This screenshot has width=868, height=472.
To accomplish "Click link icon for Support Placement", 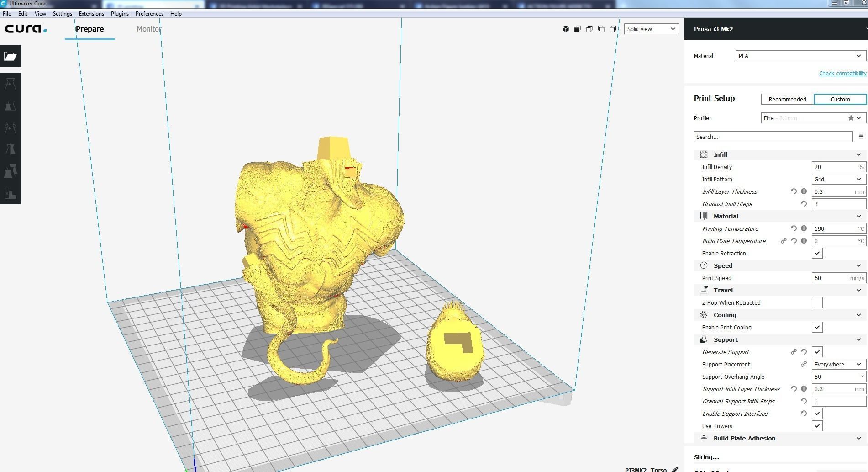I will (x=804, y=364).
